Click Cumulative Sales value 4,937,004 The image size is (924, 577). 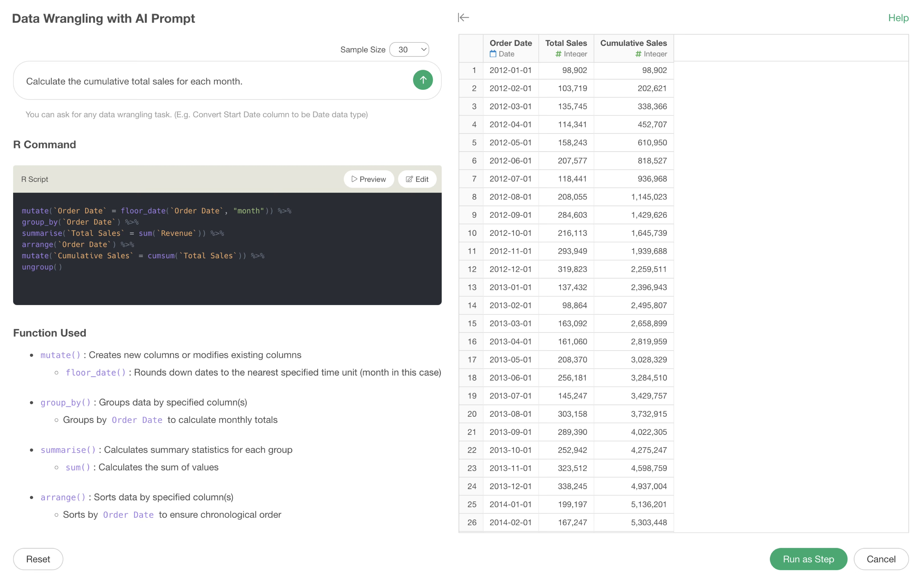pos(633,486)
